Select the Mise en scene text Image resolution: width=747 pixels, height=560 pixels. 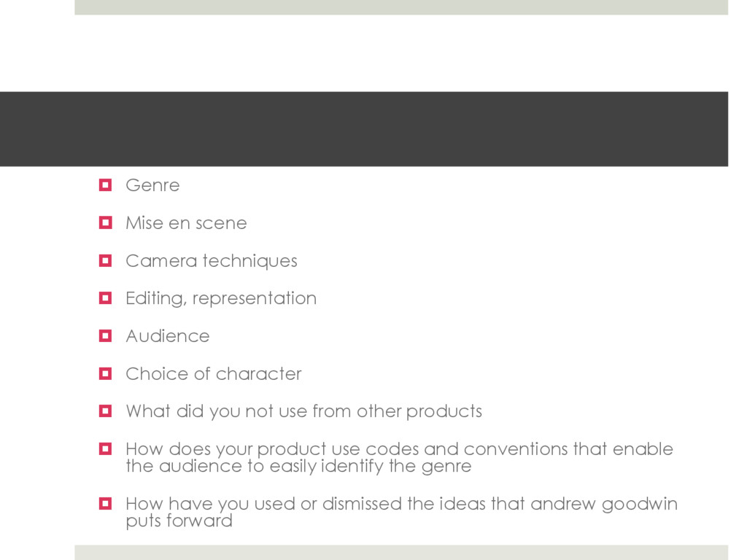[x=186, y=223]
